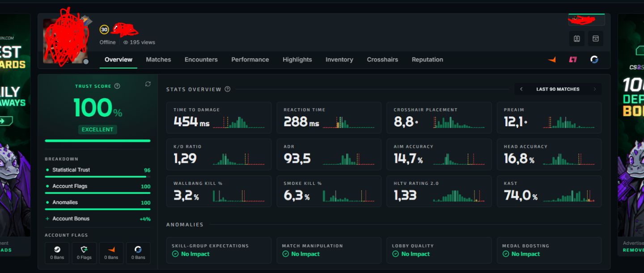Click the FACEIT 0 Bans flag card
The width and height of the screenshot is (644, 273).
(111, 253)
